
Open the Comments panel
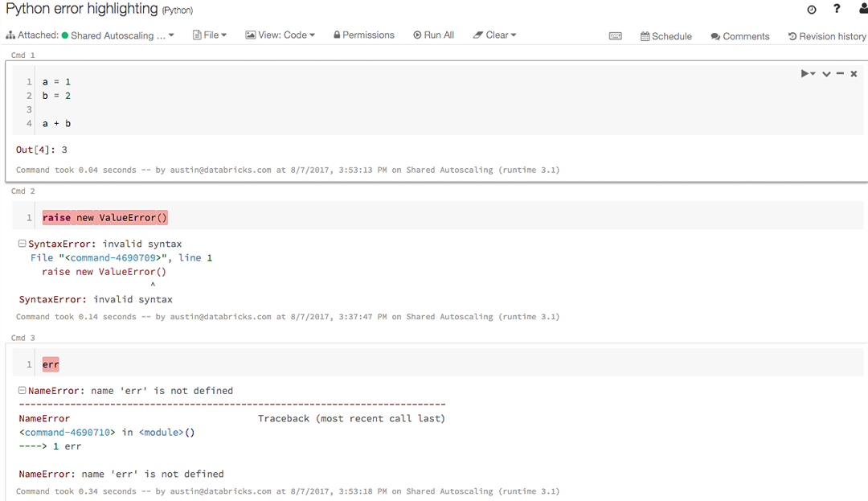[739, 36]
